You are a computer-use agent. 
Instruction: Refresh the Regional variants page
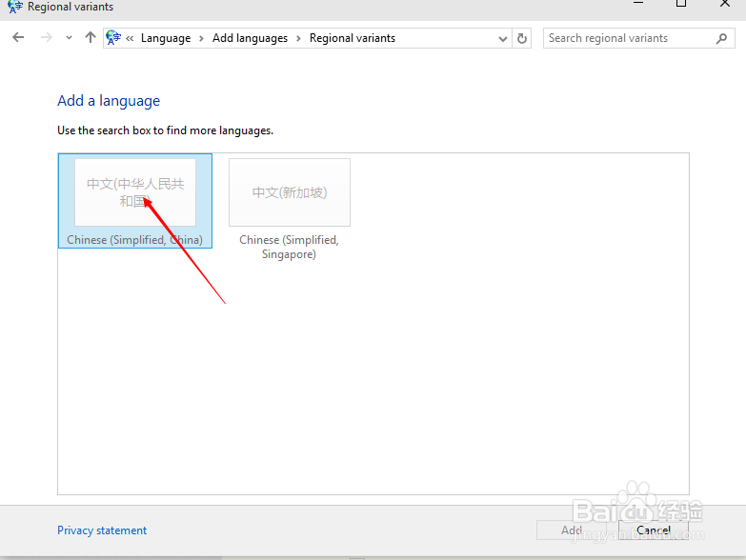tap(522, 38)
